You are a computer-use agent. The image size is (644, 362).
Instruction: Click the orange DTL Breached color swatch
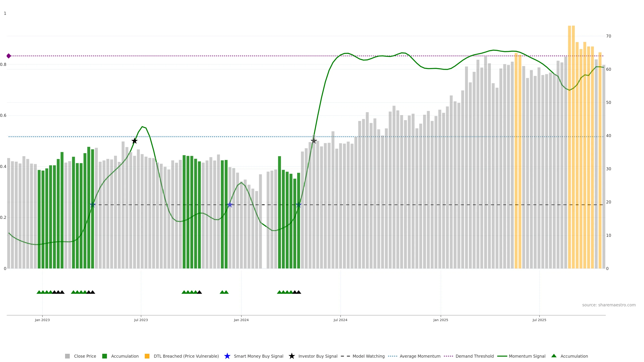tap(147, 356)
